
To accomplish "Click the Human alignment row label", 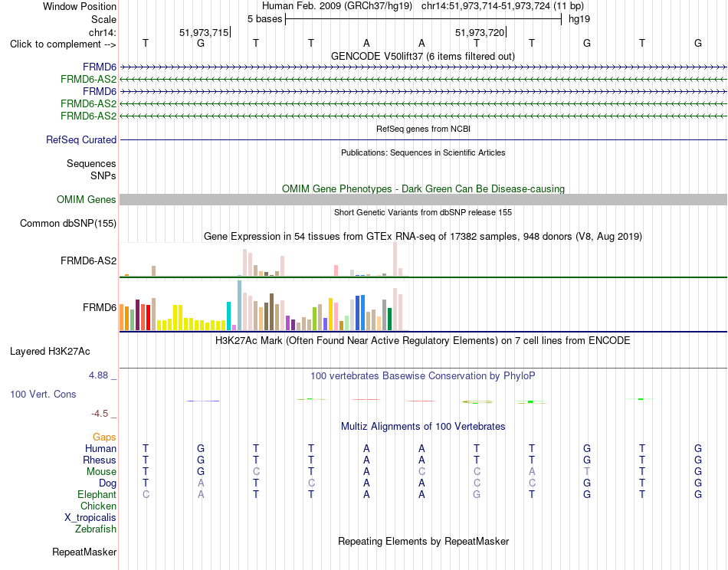I will 100,448.
